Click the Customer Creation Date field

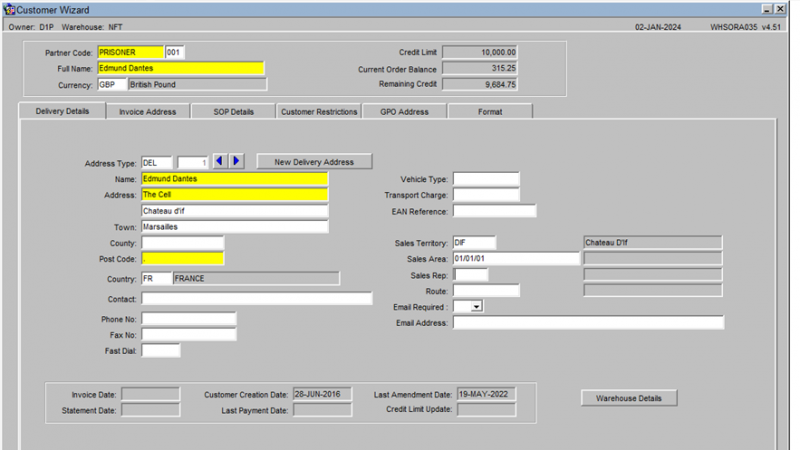(x=322, y=394)
